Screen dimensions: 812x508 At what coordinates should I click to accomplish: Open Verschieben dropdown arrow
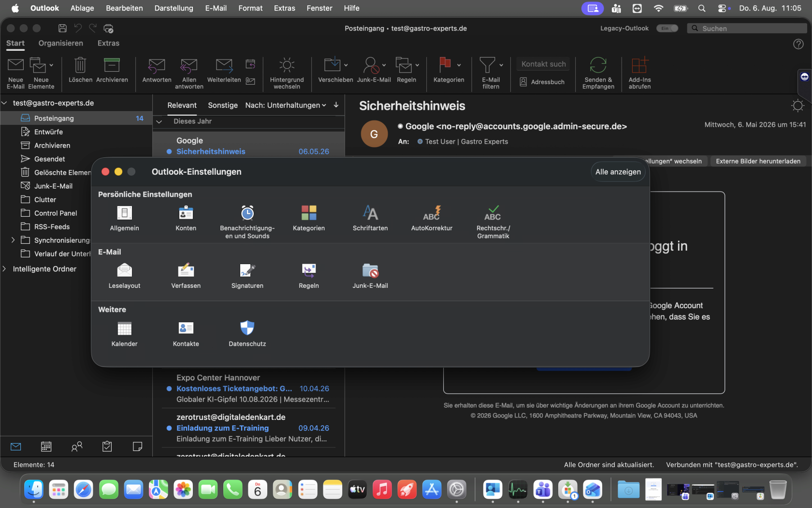pyautogui.click(x=346, y=65)
